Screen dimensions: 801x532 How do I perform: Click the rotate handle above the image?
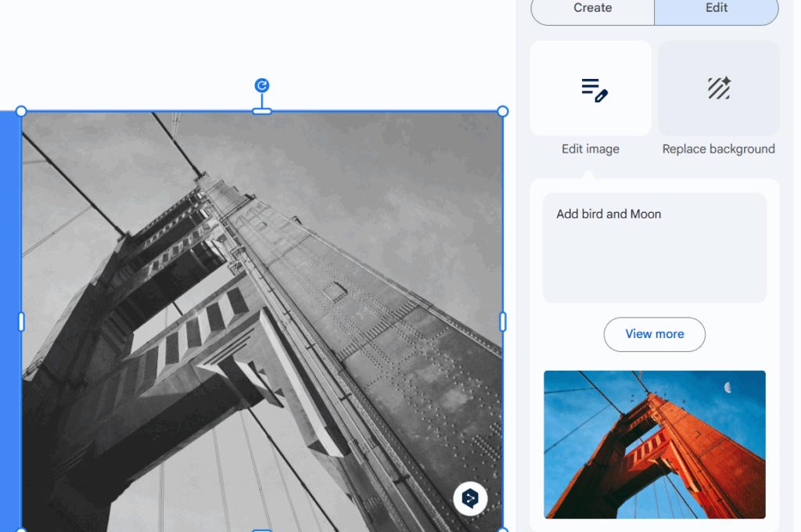click(262, 86)
